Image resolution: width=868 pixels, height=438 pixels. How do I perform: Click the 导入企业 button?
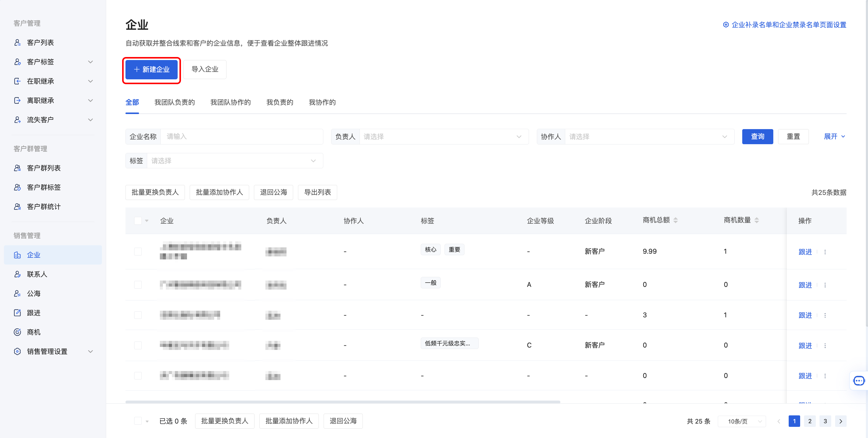[x=205, y=69]
